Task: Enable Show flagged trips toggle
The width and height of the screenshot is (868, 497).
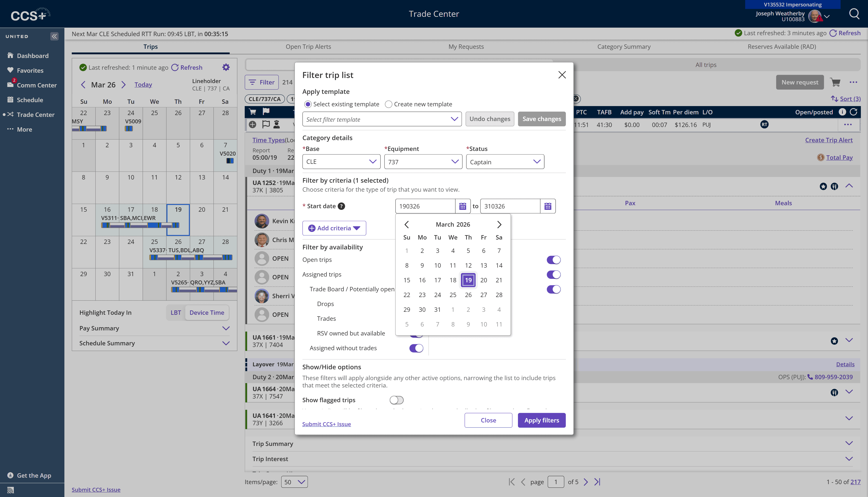Action: click(x=397, y=400)
